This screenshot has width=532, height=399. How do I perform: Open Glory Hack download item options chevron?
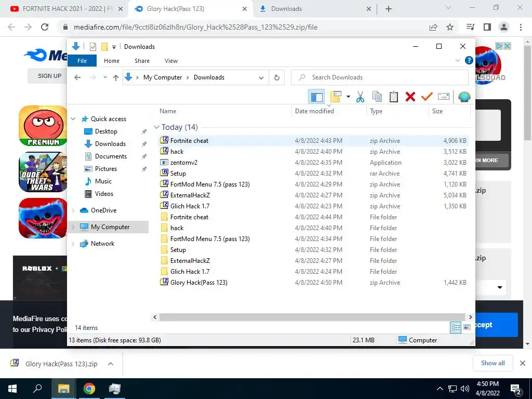(110, 364)
